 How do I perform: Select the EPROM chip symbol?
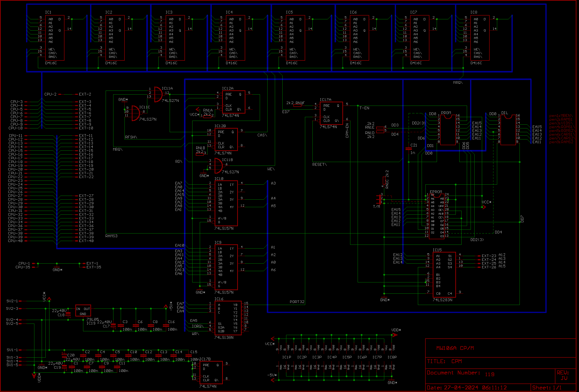(x=437, y=216)
